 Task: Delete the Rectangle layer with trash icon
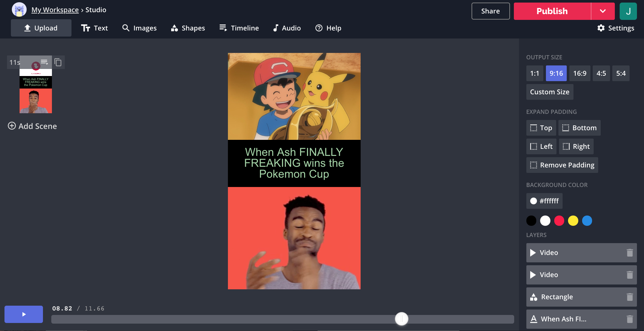click(x=630, y=297)
